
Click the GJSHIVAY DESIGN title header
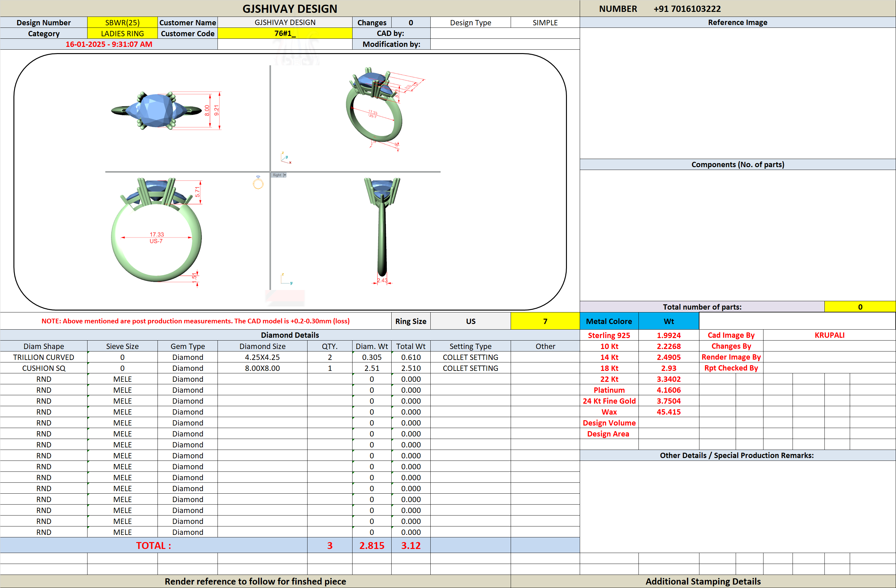tap(289, 9)
